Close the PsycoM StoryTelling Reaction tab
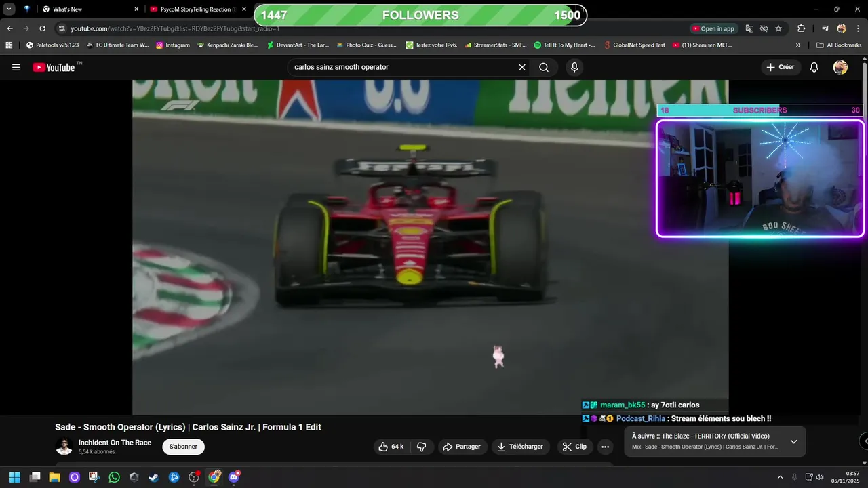Image resolution: width=868 pixels, height=488 pixels. 244,9
